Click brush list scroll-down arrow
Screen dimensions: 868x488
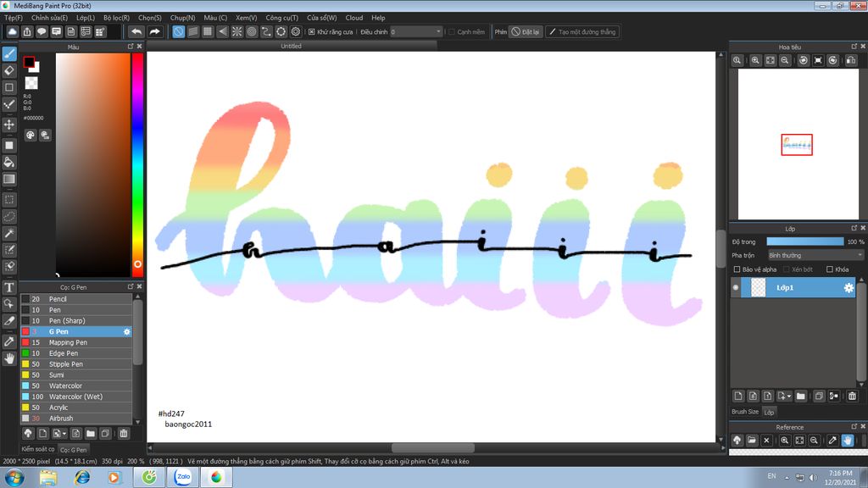(x=137, y=422)
